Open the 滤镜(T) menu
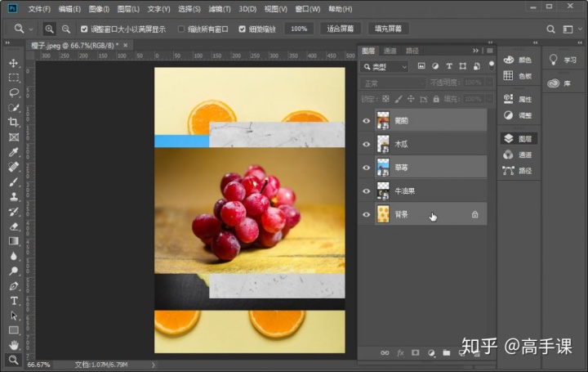588x372 pixels. [220, 9]
